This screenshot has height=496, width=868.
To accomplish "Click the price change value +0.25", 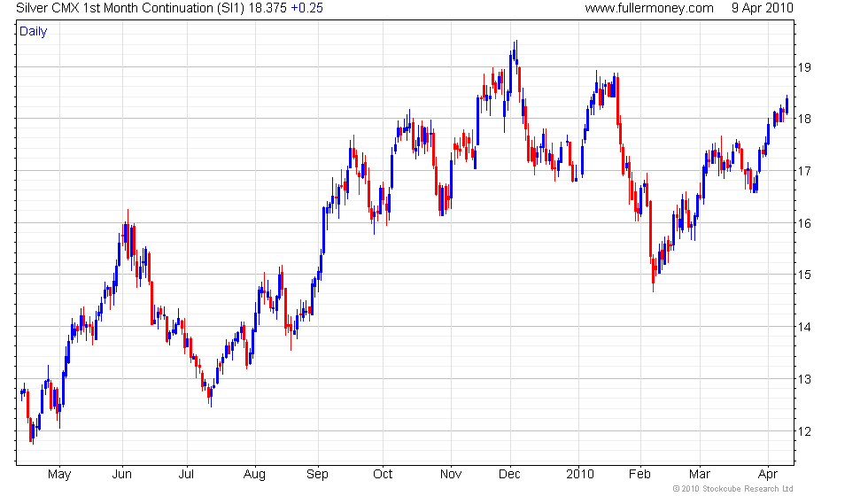I will (x=306, y=8).
